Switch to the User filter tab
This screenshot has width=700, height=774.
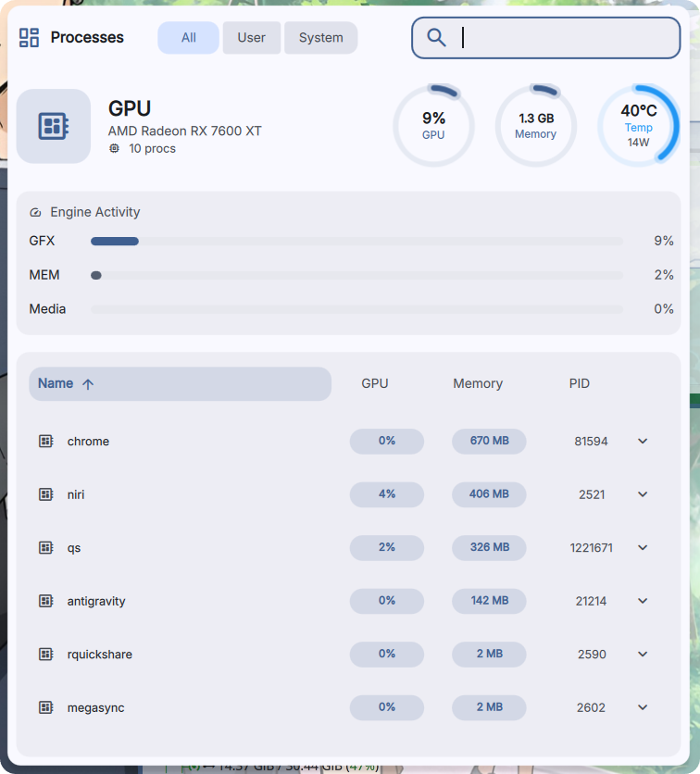tap(251, 38)
